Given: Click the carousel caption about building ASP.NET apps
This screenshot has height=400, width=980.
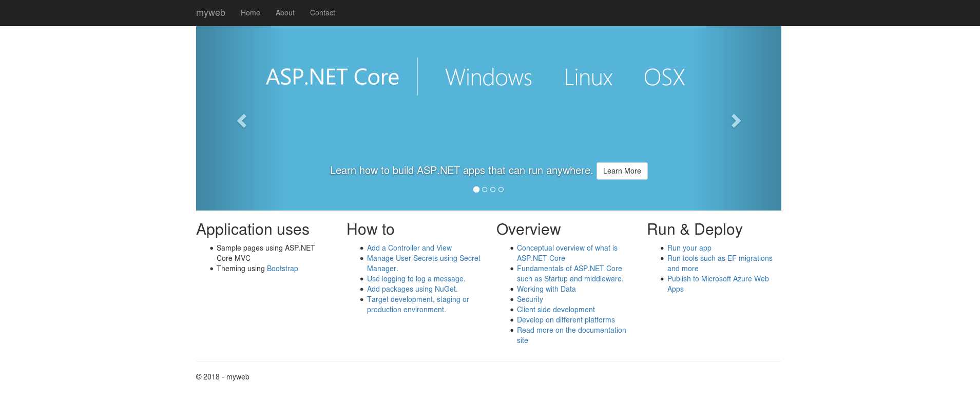Looking at the screenshot, I should coord(461,170).
